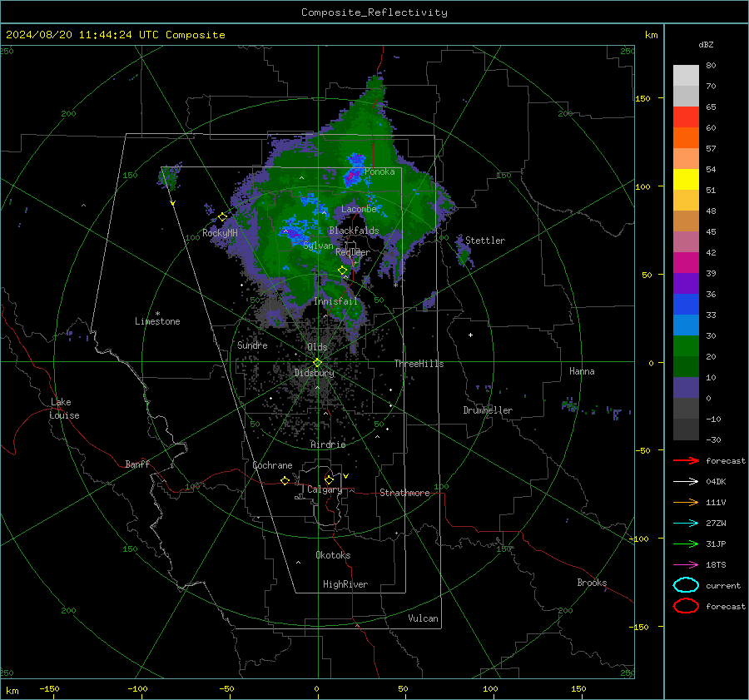The height and width of the screenshot is (700, 749).
Task: Click the 33 dBZ blue color swatch
Action: click(x=686, y=305)
